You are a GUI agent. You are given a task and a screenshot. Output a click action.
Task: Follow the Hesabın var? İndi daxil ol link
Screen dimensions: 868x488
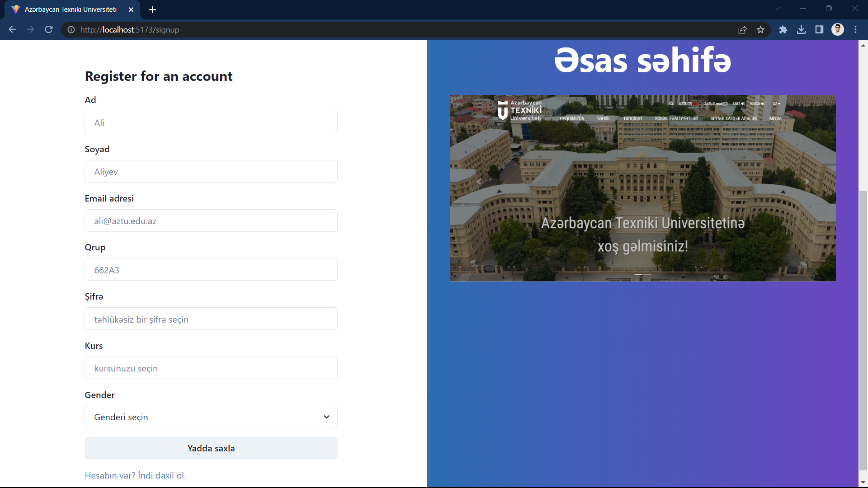[135, 475]
